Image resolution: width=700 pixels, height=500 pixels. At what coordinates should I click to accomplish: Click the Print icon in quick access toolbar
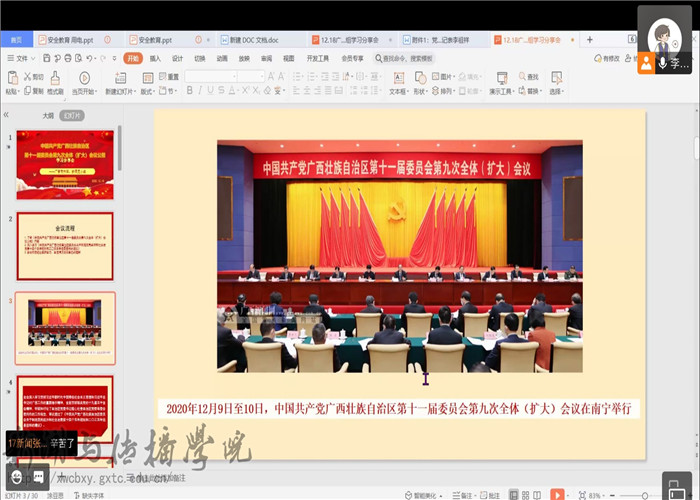click(x=68, y=58)
